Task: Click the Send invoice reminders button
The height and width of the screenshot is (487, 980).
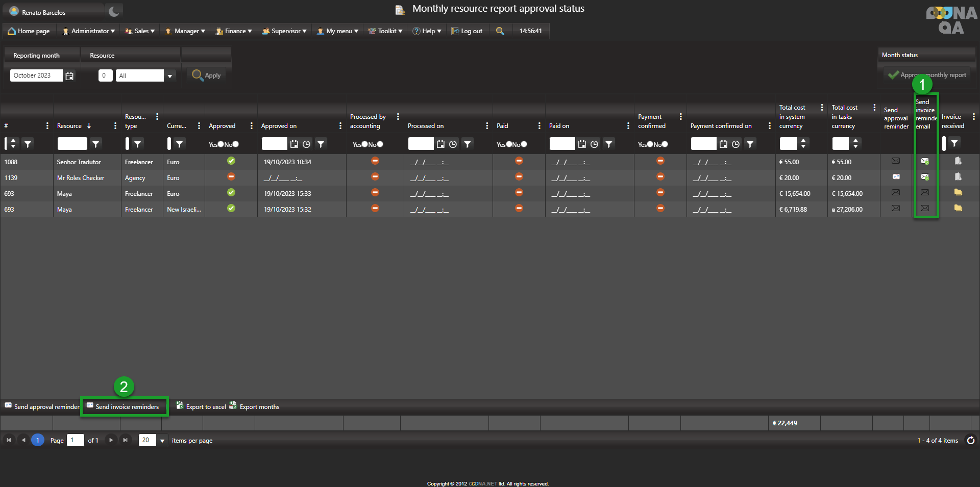Action: (124, 406)
